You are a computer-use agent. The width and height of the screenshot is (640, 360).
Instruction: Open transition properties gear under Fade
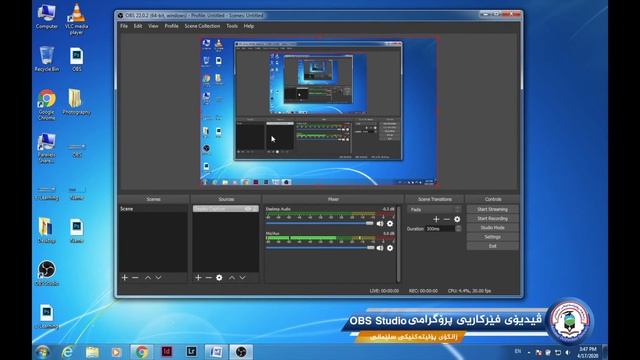click(x=457, y=219)
